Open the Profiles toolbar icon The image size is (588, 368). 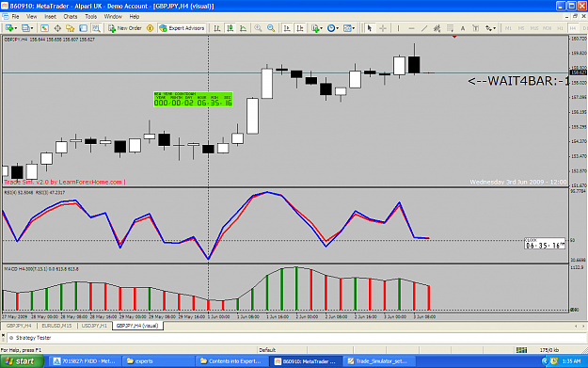click(x=25, y=28)
